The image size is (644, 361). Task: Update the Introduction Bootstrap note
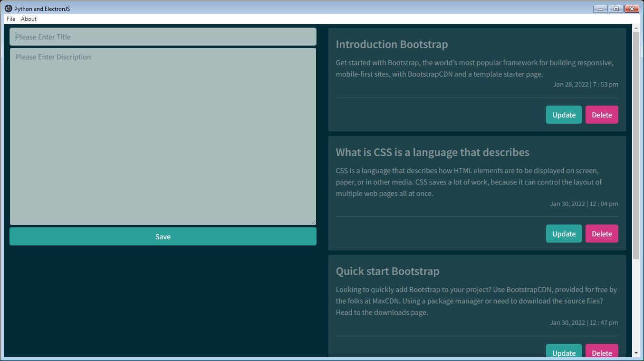pyautogui.click(x=564, y=115)
